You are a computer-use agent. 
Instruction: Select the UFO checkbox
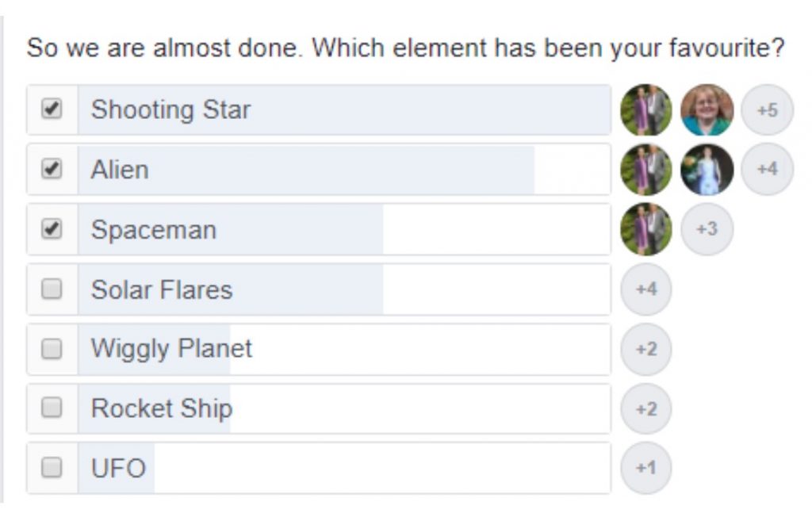point(52,468)
